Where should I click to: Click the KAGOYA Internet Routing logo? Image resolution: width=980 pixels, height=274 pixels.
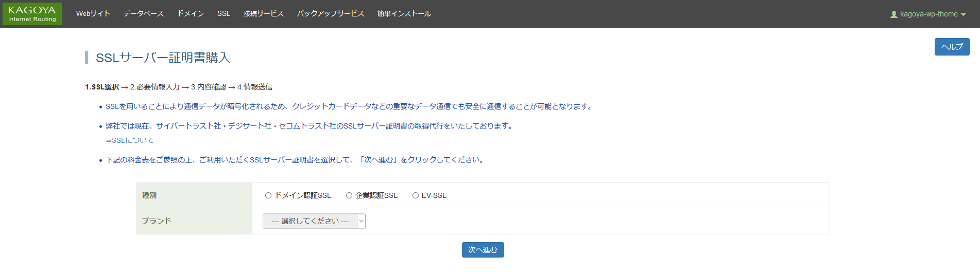click(x=32, y=14)
